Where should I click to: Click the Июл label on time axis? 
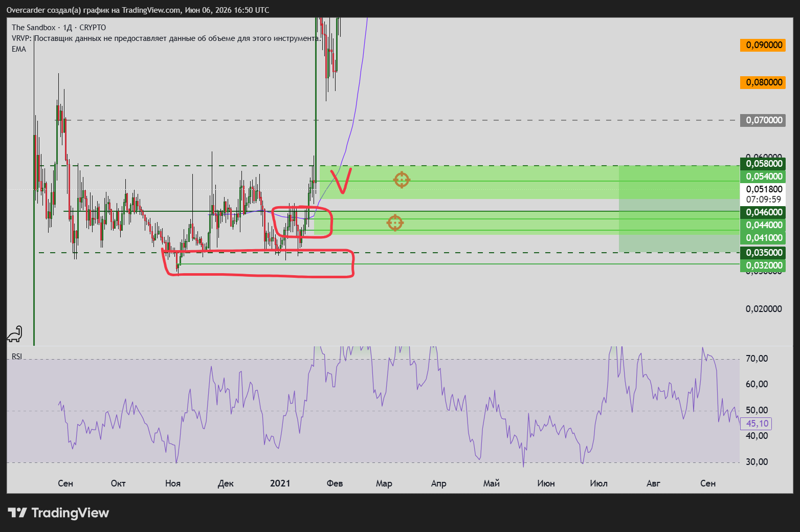click(x=598, y=483)
